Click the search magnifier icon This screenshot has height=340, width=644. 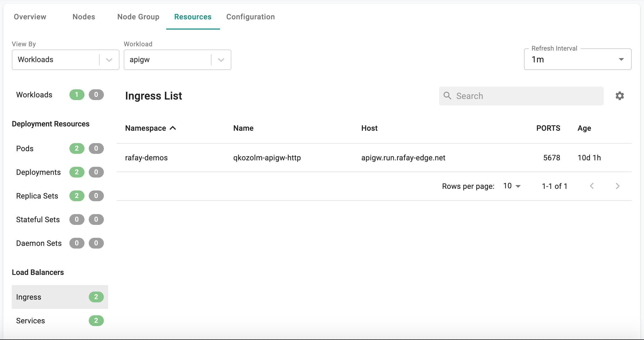click(447, 96)
